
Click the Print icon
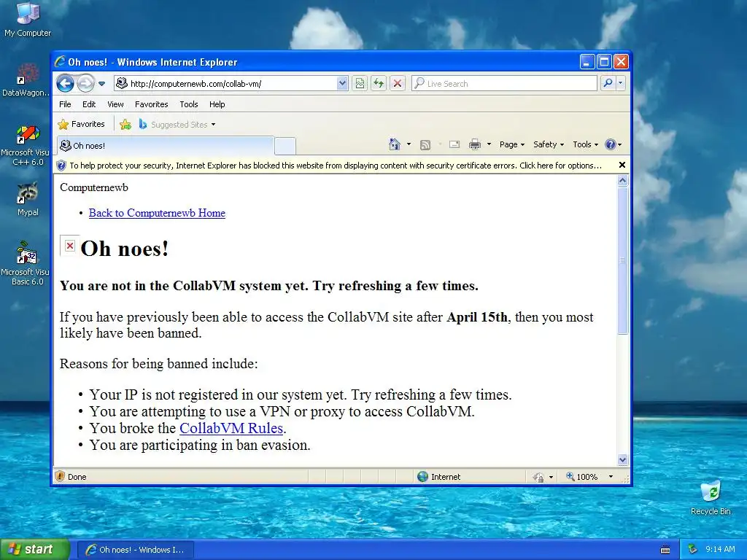coord(474,144)
